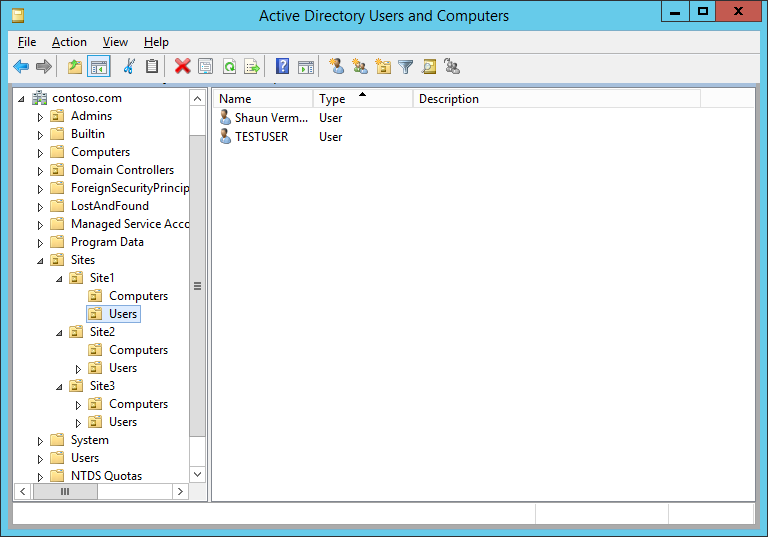This screenshot has height=537, width=768.
Task: Collapse the contoso.com root node
Action: pos(21,99)
